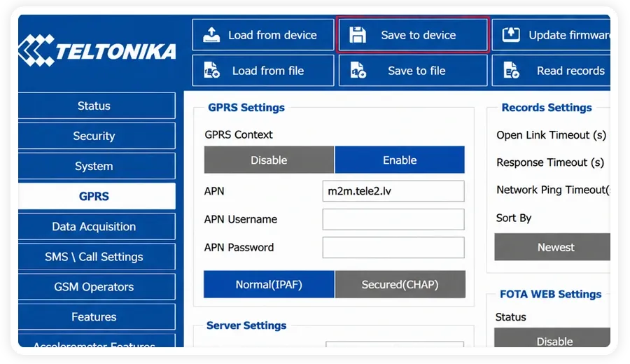Open the Status section
Screen dimensions: 630x364
pos(97,106)
